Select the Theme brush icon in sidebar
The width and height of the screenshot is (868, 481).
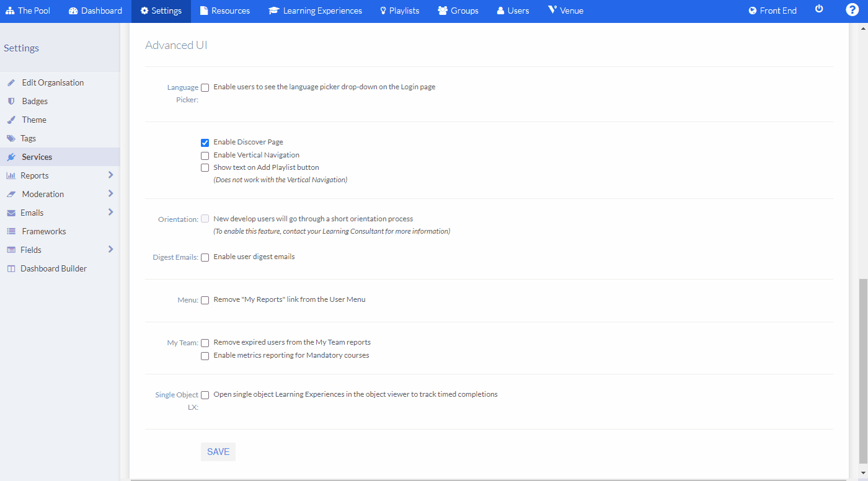point(11,119)
